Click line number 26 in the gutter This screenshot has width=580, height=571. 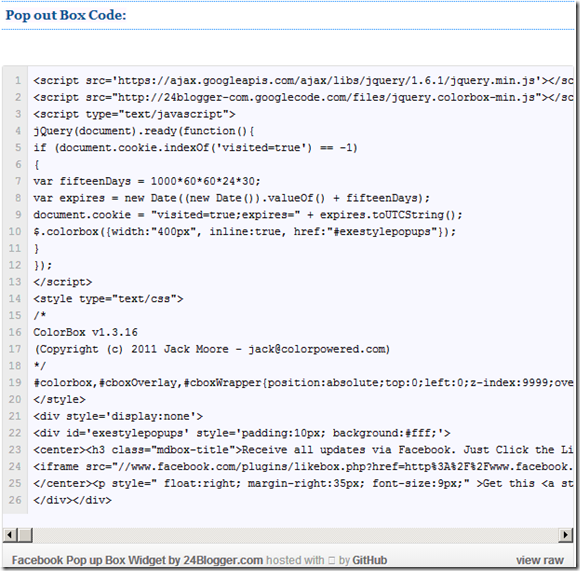tap(15, 500)
